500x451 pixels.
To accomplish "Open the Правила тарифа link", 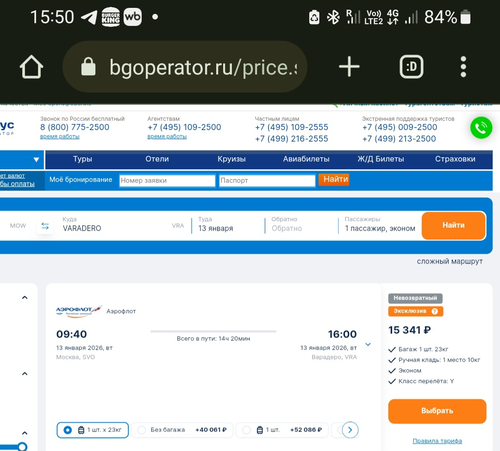I will click(437, 441).
